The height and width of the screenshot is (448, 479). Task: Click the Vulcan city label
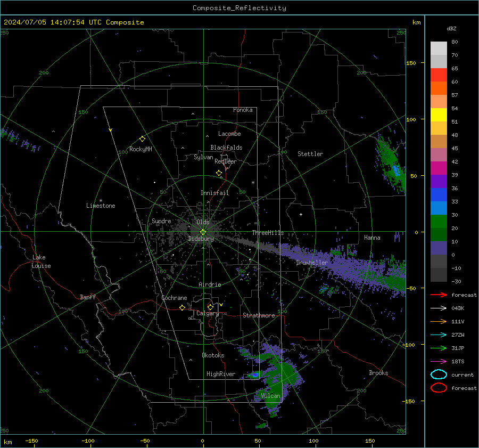(x=271, y=396)
